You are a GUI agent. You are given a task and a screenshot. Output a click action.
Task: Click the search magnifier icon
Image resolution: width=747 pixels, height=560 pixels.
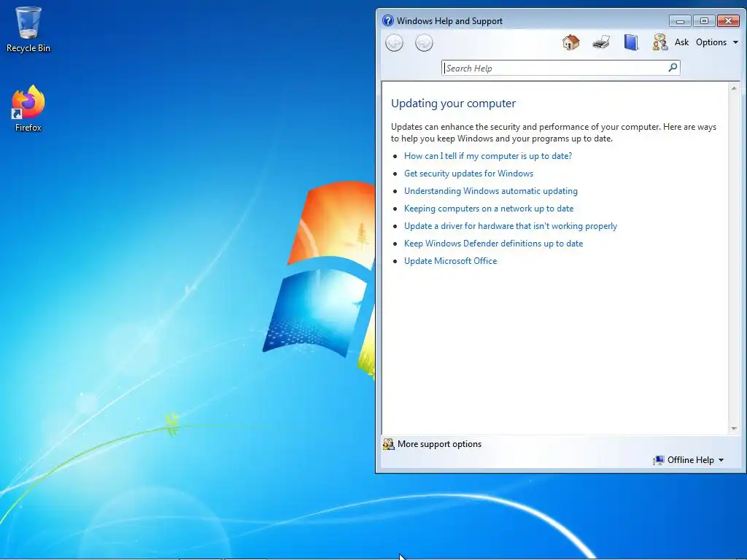point(673,68)
